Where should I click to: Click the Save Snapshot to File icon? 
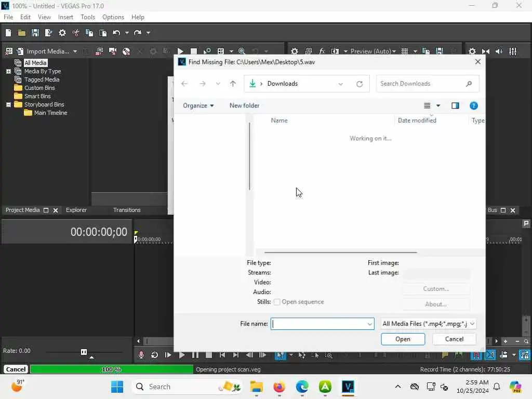[x=440, y=51]
